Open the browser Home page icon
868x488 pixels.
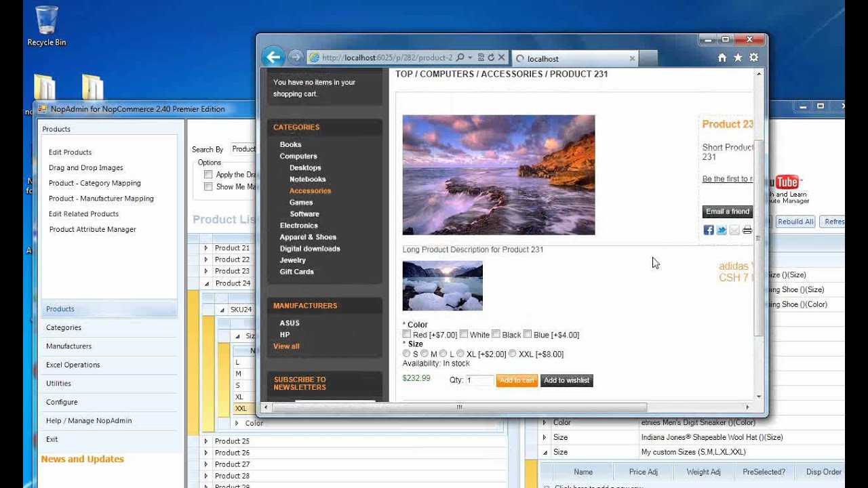pyautogui.click(x=722, y=58)
